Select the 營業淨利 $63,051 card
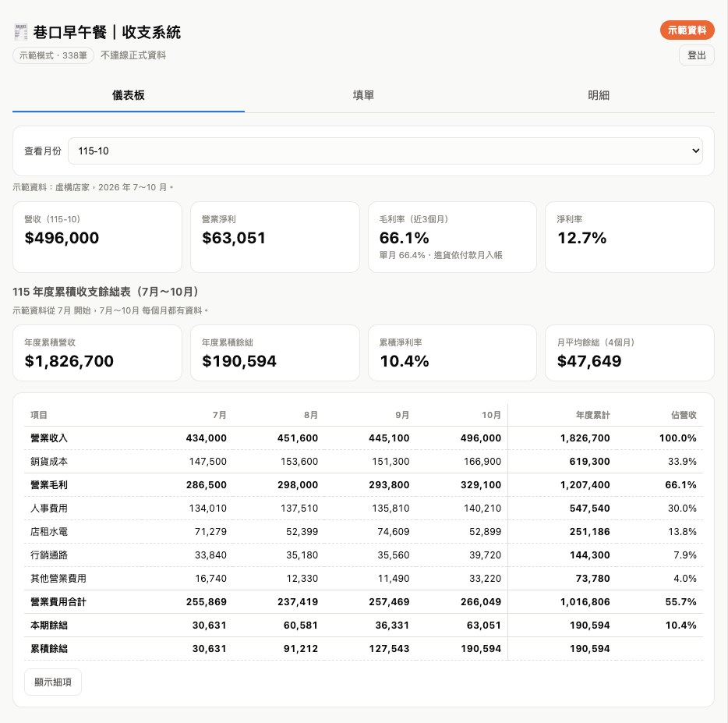Viewport: 728px width, 723px height. pyautogui.click(x=275, y=237)
